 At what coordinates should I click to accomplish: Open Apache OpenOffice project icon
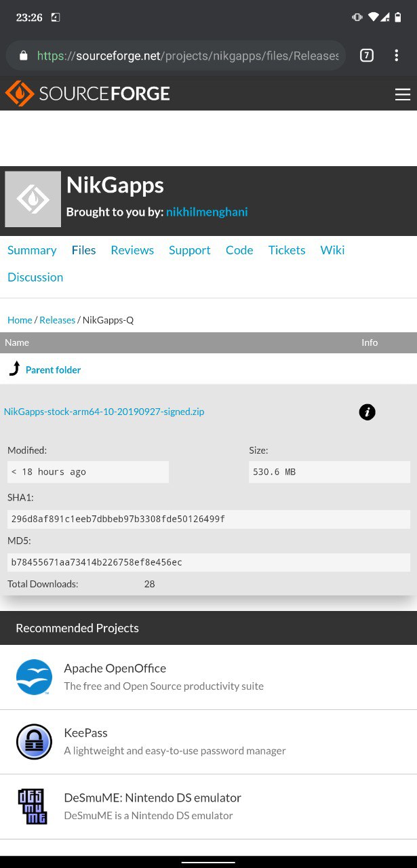click(x=34, y=677)
